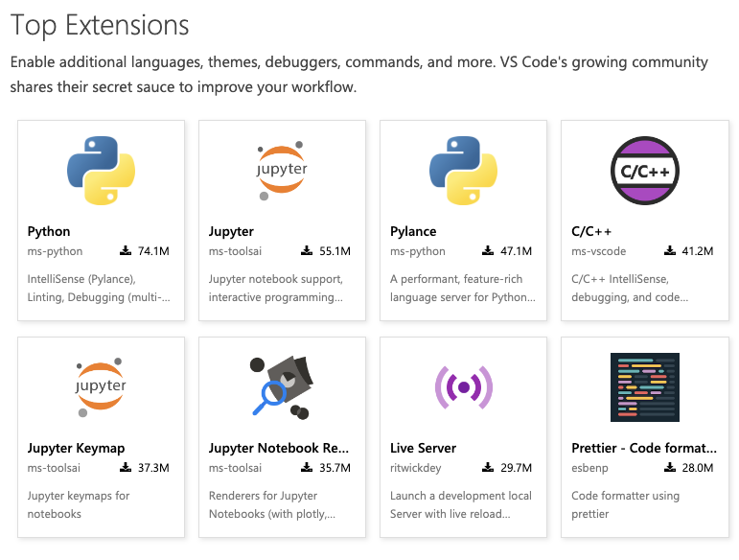Click ms-python publisher under Python
Image resolution: width=739 pixels, height=560 pixels.
(55, 251)
